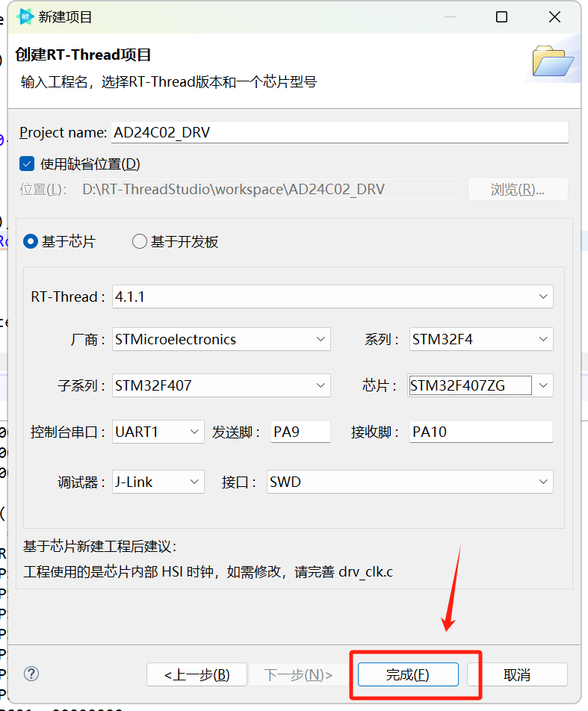Click the 下一步(N)> button

coord(298,674)
